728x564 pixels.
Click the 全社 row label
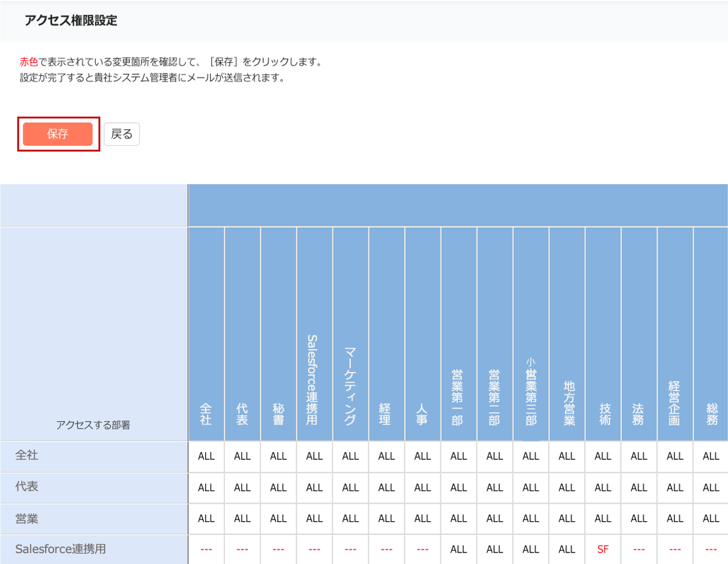(x=27, y=456)
